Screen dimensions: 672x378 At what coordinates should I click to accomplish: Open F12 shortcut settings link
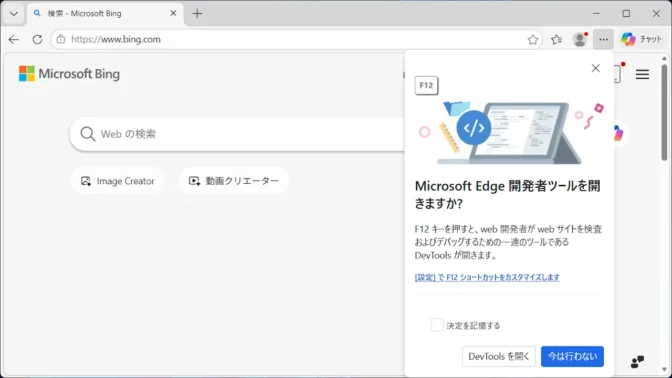click(487, 277)
